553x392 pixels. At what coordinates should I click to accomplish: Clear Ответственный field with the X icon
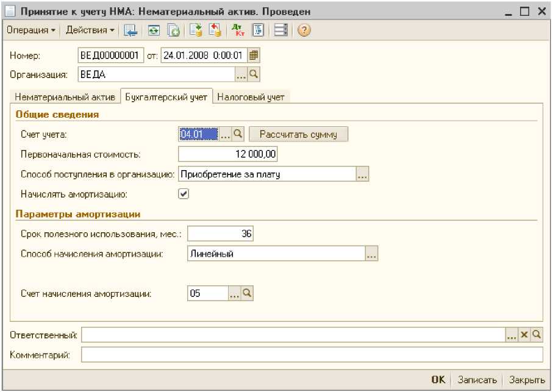pyautogui.click(x=524, y=335)
